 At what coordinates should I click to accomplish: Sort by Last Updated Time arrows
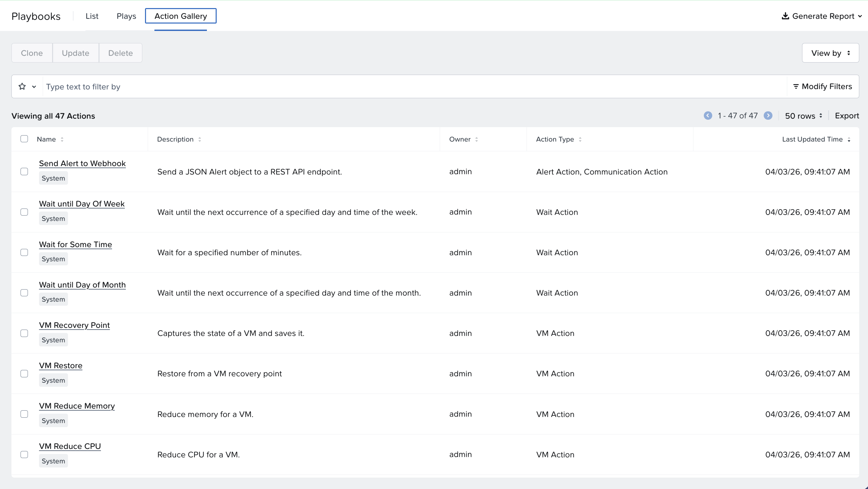click(849, 140)
